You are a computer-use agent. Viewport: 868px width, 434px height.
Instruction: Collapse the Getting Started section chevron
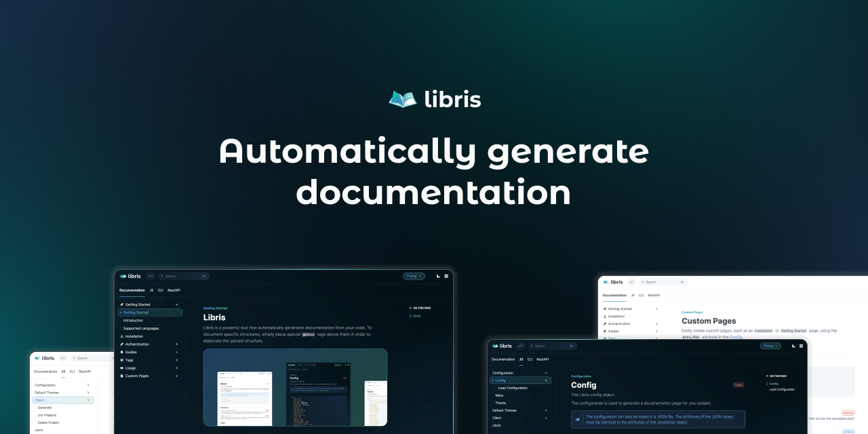point(177,304)
